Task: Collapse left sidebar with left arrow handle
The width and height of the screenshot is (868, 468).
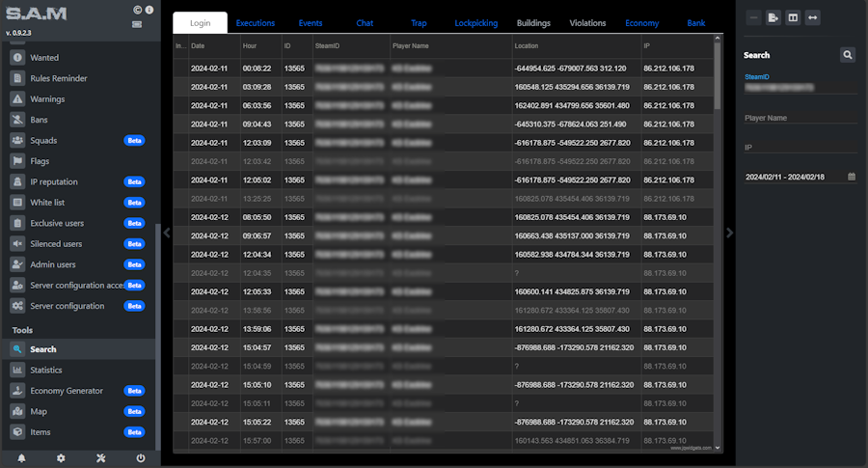Action: point(167,232)
